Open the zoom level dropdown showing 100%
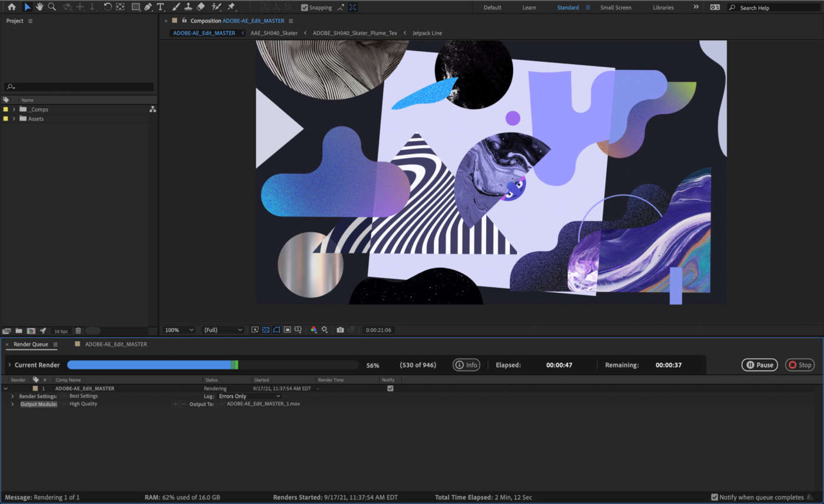Viewport: 824px width, 504px height. click(179, 330)
